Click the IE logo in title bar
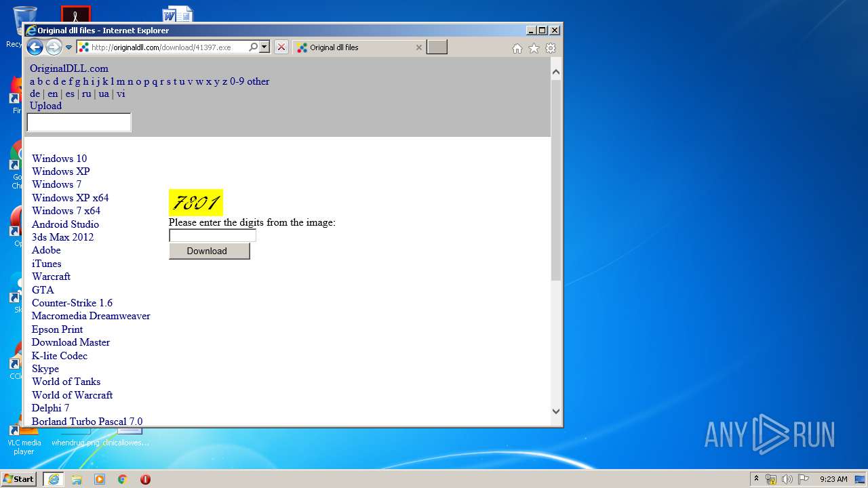 (x=31, y=30)
